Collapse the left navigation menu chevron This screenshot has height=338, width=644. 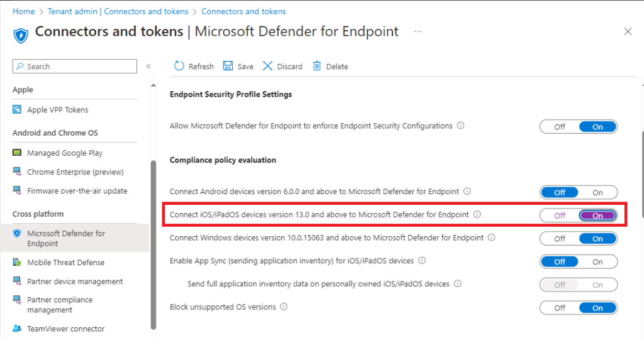148,67
